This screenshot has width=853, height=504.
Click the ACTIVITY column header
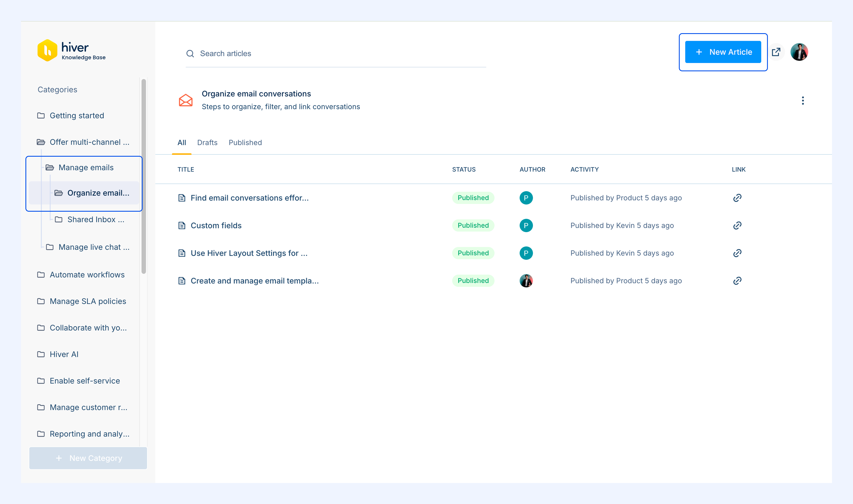(x=585, y=169)
